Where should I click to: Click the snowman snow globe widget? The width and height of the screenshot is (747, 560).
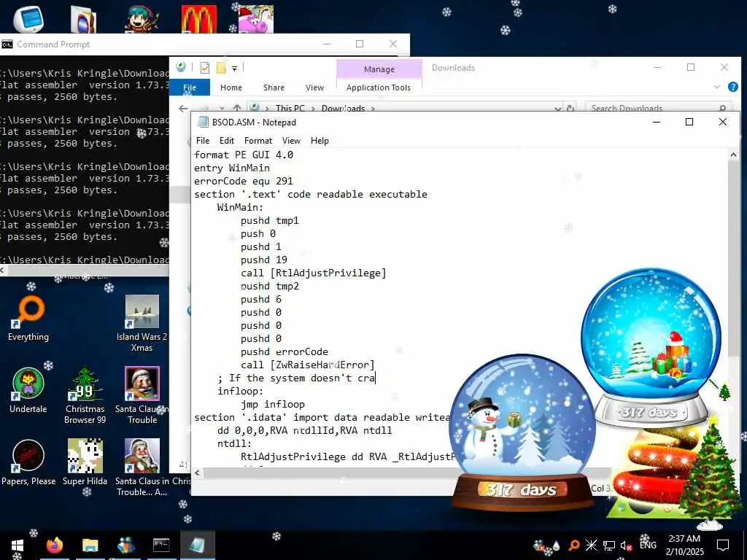coord(522,431)
